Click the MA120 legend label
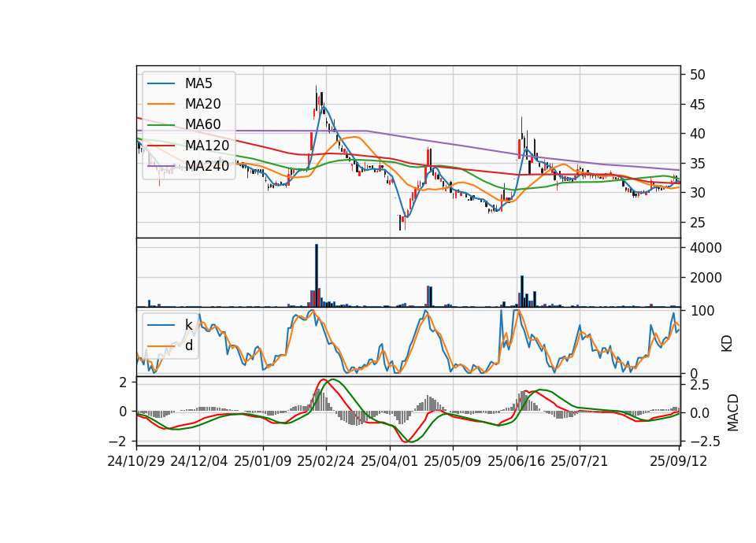Viewport: 756px width, 543px height. coord(207,145)
